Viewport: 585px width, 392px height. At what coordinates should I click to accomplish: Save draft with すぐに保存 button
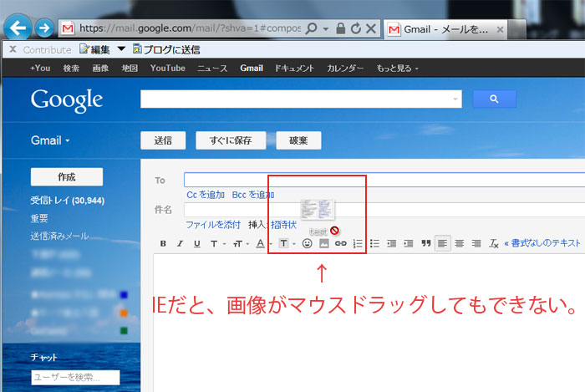pos(231,140)
